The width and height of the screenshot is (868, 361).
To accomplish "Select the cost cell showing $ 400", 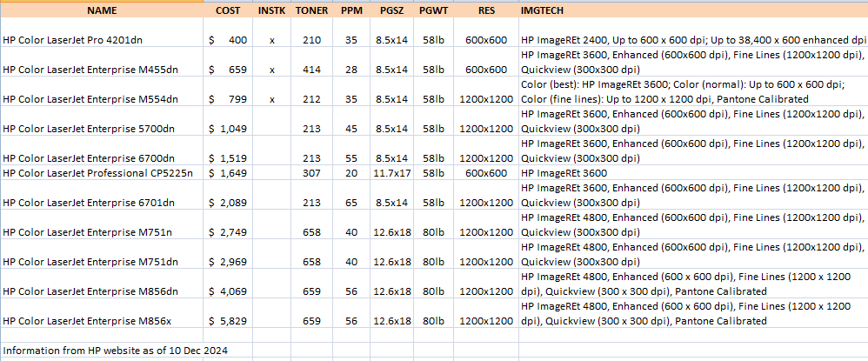I will (x=228, y=32).
